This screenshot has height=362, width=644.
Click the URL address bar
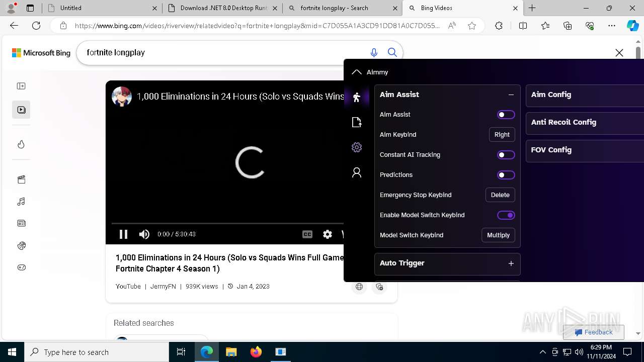click(257, 26)
